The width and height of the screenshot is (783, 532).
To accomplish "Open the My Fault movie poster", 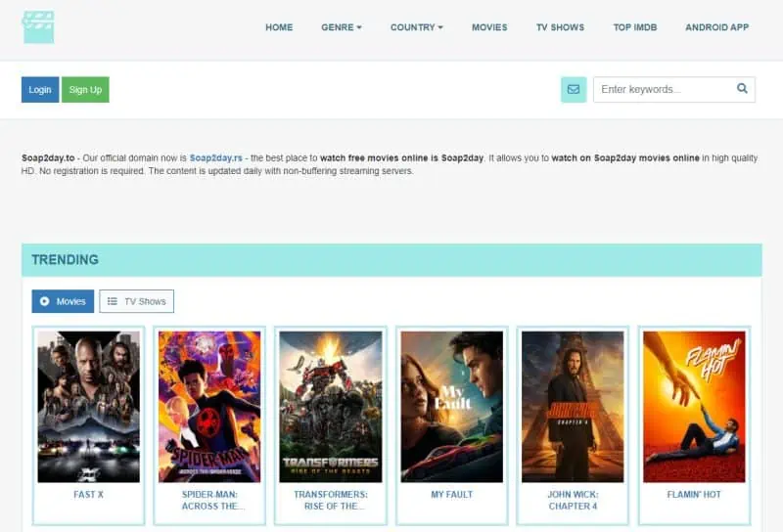I will tap(452, 407).
